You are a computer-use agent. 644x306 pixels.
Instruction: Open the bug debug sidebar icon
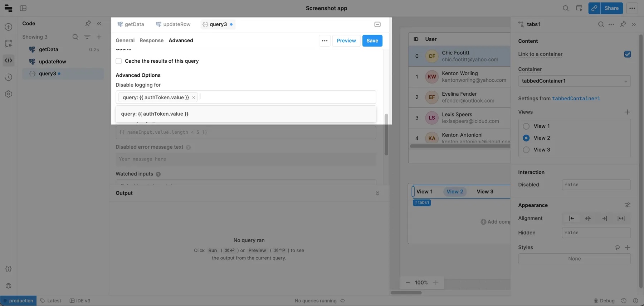click(x=9, y=286)
